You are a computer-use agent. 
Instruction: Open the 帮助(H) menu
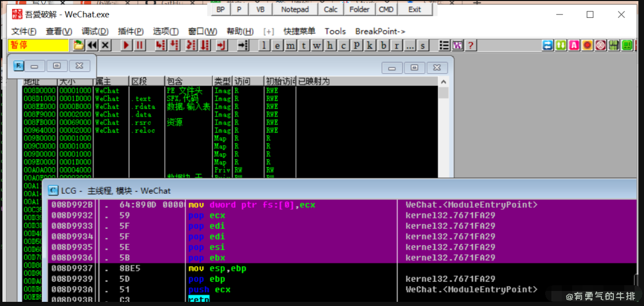pyautogui.click(x=240, y=31)
